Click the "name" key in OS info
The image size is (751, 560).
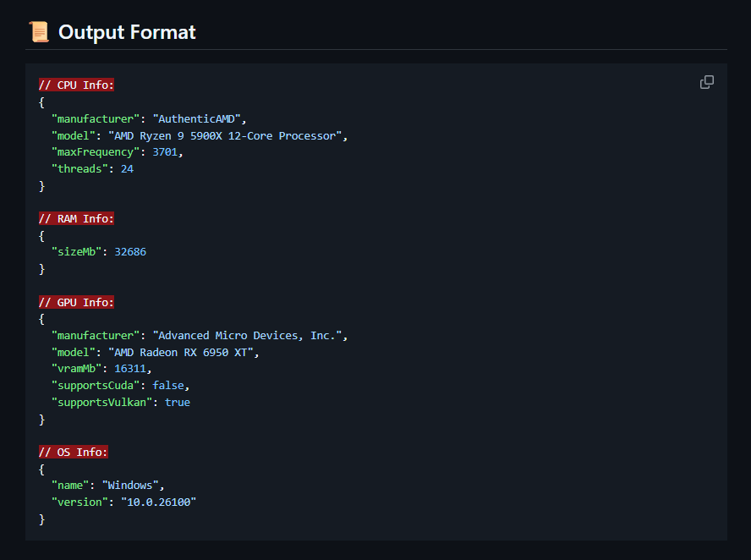(x=70, y=486)
